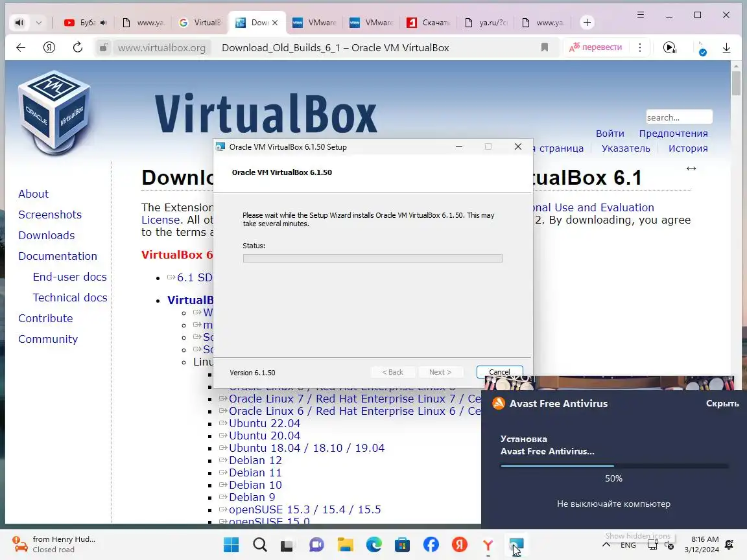Open the browser downloads arrow
747x560 pixels.
(726, 47)
